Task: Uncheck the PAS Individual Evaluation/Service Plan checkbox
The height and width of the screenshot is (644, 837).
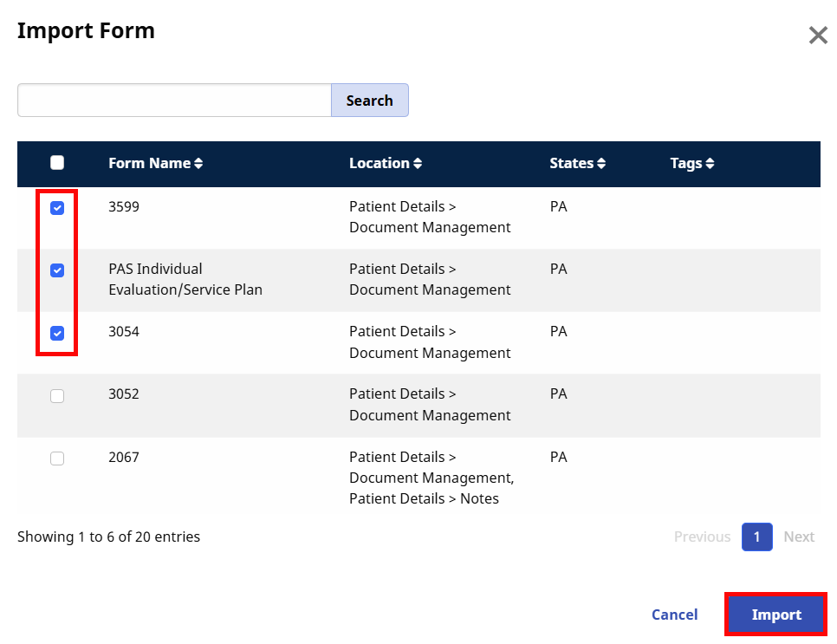Action: pyautogui.click(x=57, y=270)
